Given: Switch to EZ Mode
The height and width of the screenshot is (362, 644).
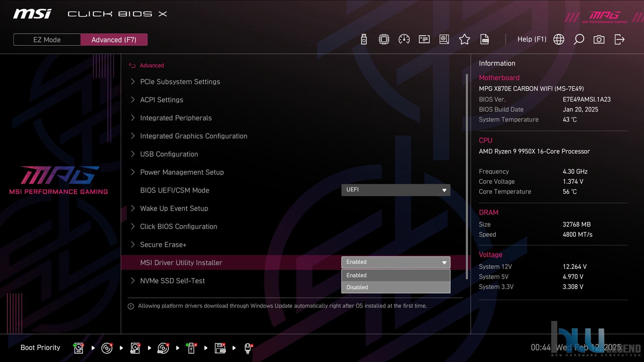Looking at the screenshot, I should click(47, 40).
